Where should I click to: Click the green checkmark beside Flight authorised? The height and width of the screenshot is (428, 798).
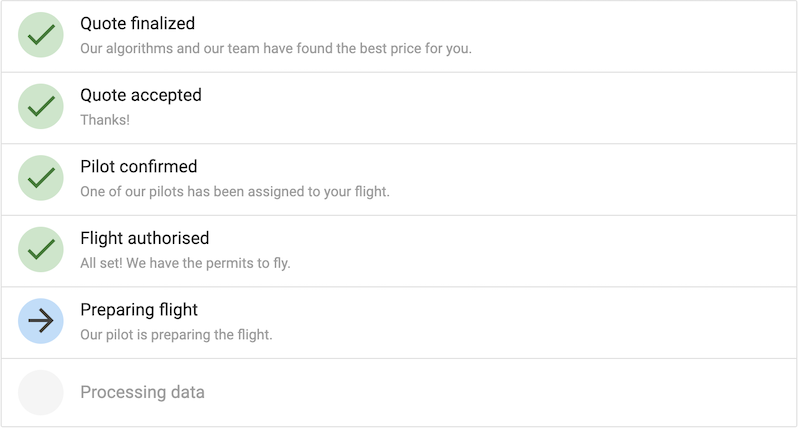pos(41,249)
